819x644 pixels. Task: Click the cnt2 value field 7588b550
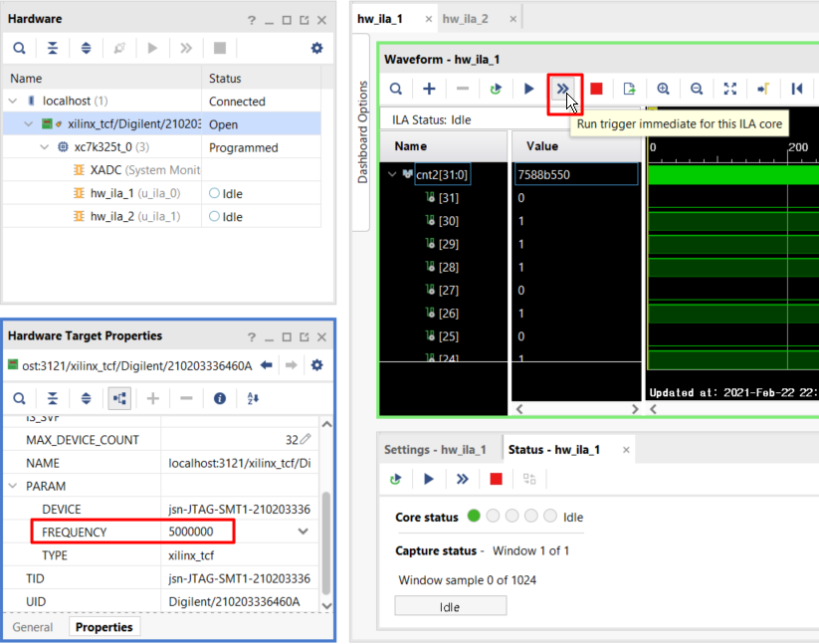pos(576,174)
